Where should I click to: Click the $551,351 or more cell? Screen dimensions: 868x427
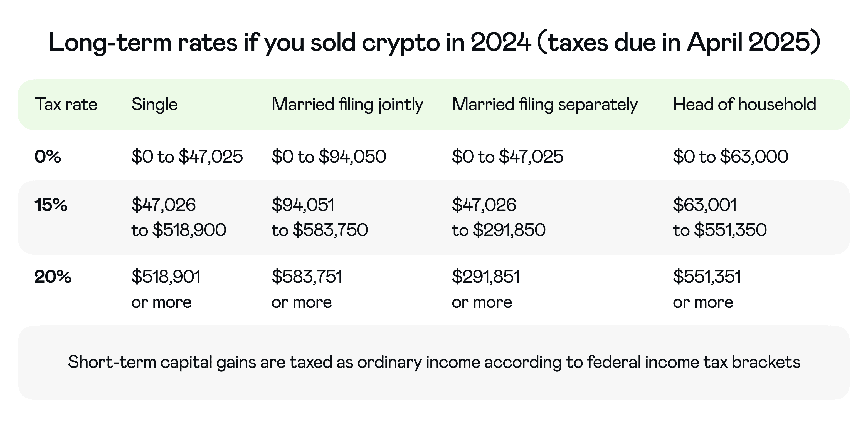click(707, 289)
